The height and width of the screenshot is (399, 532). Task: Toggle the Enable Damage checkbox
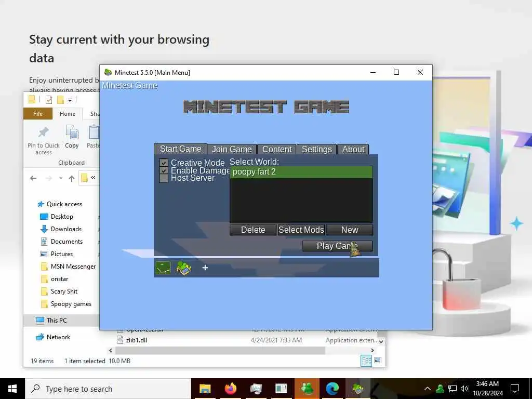164,170
